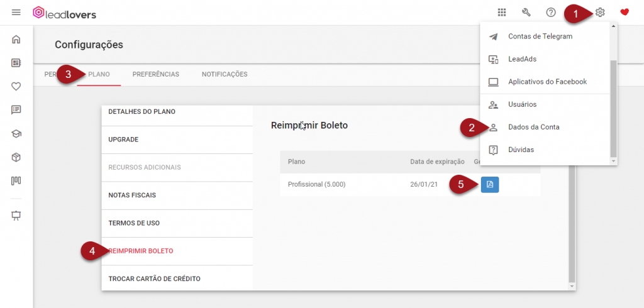The height and width of the screenshot is (308, 644).
Task: Open the hamburger menu in top bar
Action: (x=16, y=13)
